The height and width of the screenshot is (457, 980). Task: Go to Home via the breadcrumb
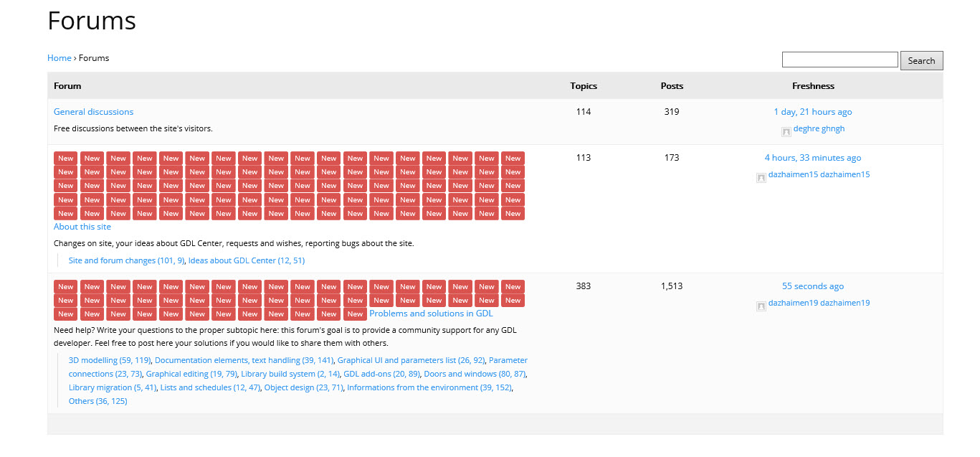click(x=59, y=58)
